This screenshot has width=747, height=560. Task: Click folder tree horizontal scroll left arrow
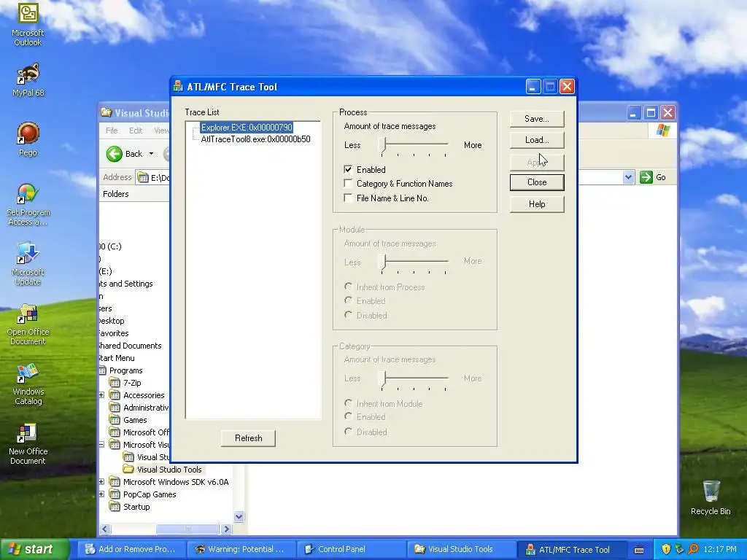pyautogui.click(x=105, y=529)
